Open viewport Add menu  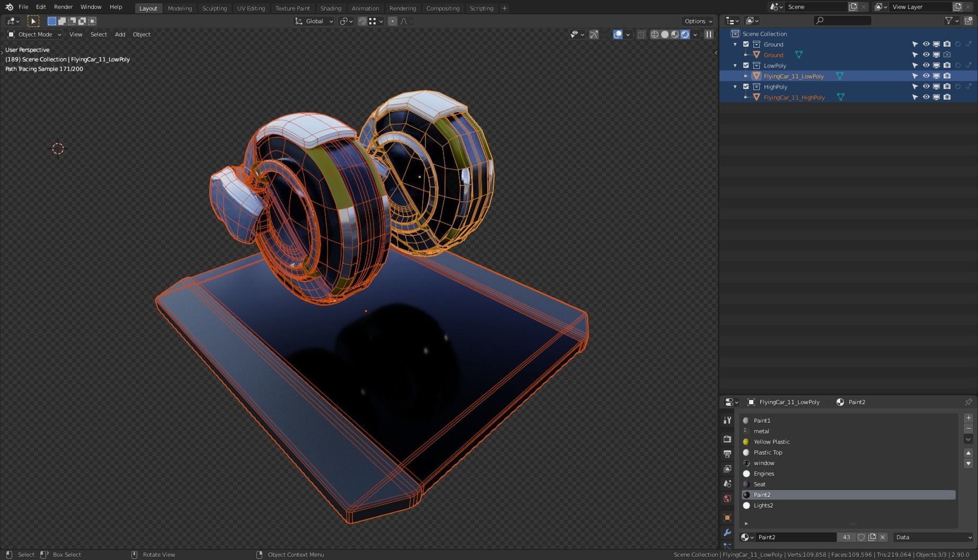click(x=120, y=34)
